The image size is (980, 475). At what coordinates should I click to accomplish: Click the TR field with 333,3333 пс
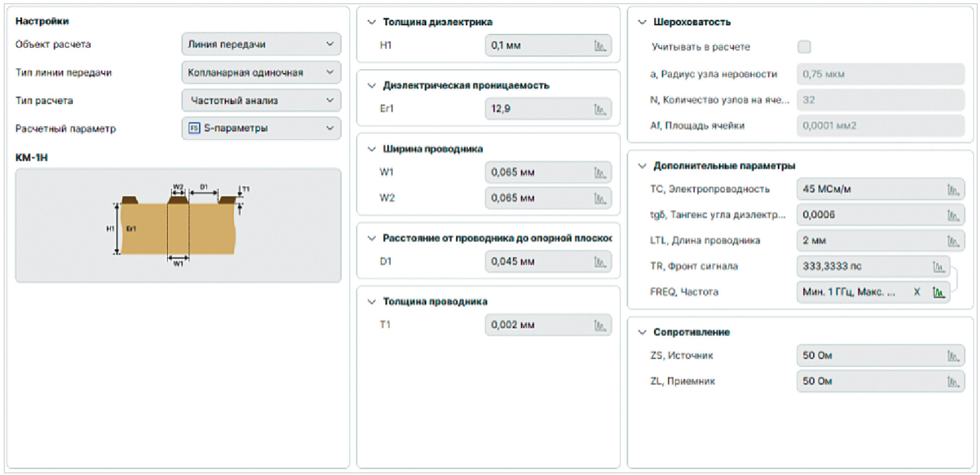click(x=873, y=267)
